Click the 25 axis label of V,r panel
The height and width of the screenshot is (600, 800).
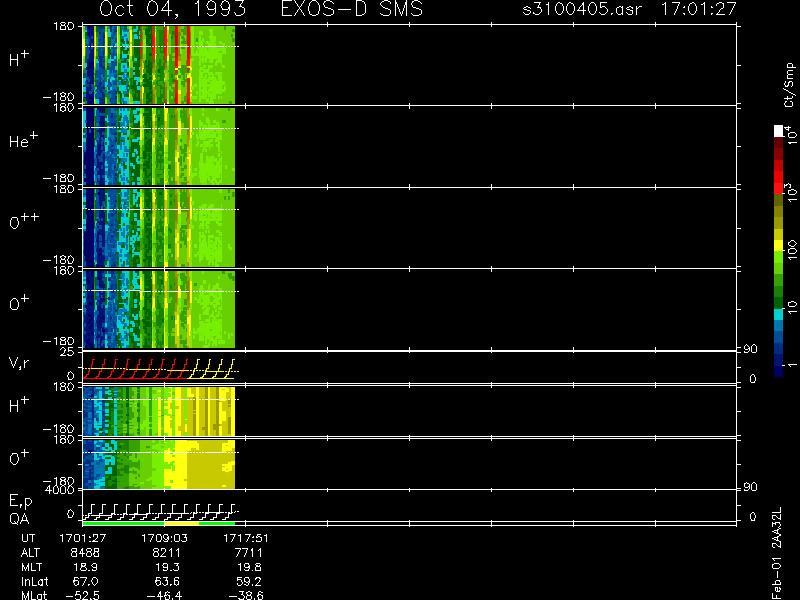(x=68, y=352)
